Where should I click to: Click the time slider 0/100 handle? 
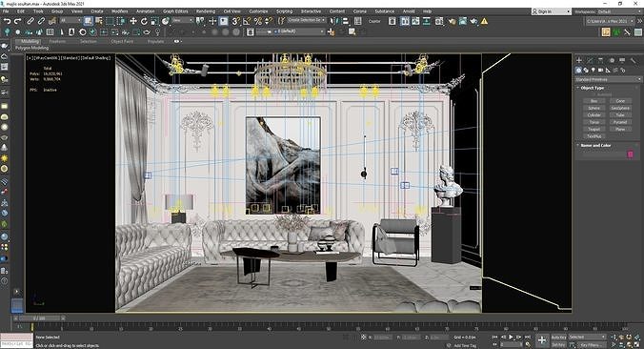39,318
